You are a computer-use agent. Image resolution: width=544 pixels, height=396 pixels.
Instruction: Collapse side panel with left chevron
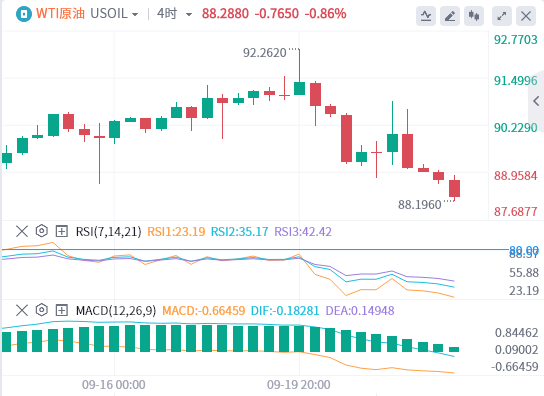click(536, 101)
